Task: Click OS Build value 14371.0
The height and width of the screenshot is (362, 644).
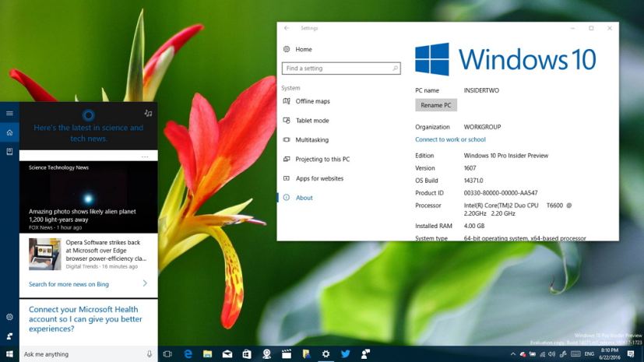Action: pos(473,180)
